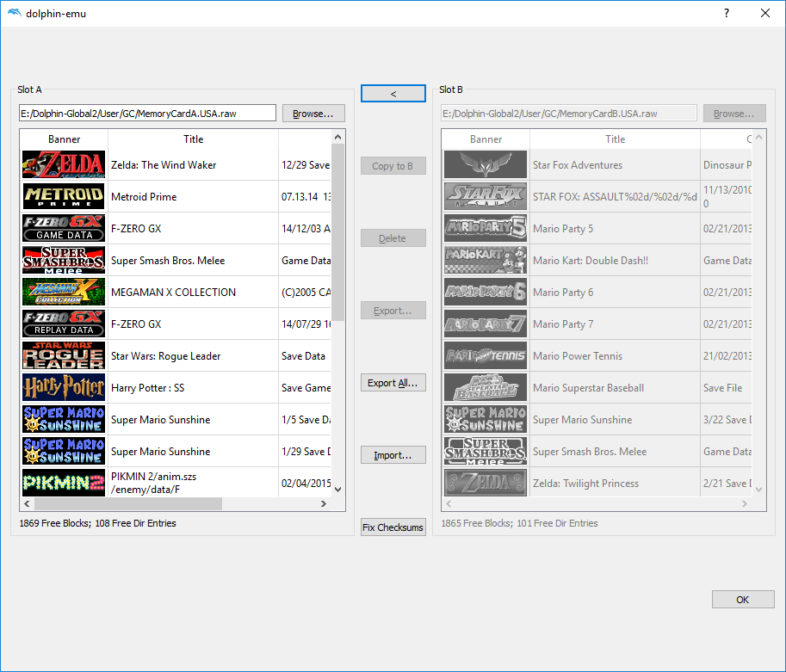The width and height of the screenshot is (786, 672).
Task: Click the Star Fox Adventures banner in Slot B
Action: click(x=485, y=164)
